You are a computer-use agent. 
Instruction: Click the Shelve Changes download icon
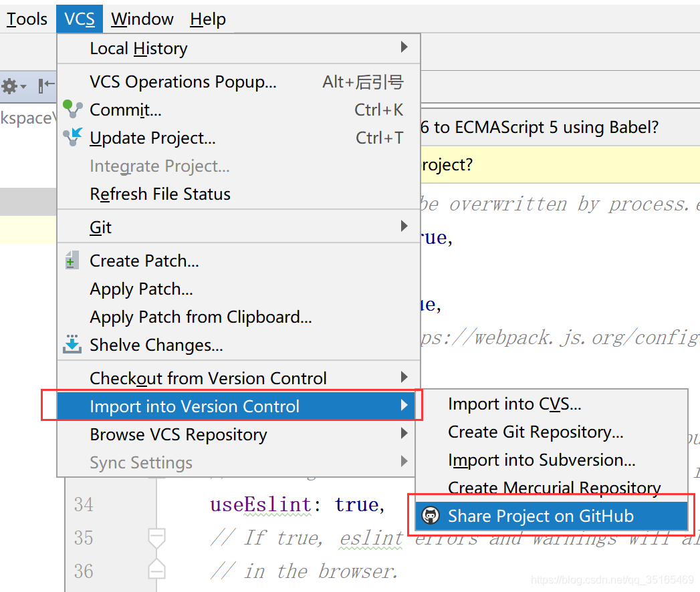click(72, 344)
